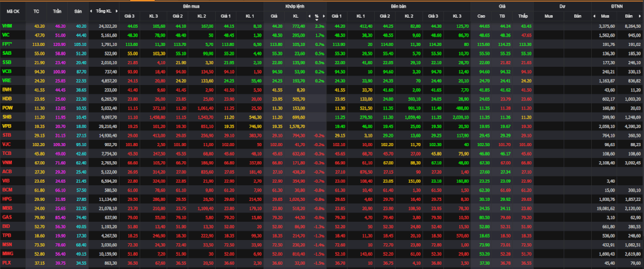Click right arrow beside % column header
644x269 pixels.
tap(324, 16)
